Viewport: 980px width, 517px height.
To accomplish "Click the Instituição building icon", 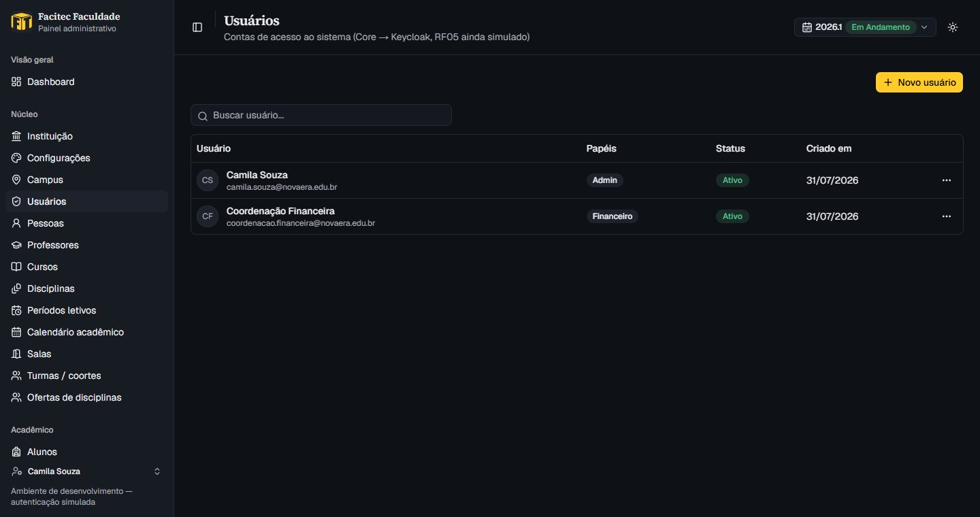I will pyautogui.click(x=16, y=136).
